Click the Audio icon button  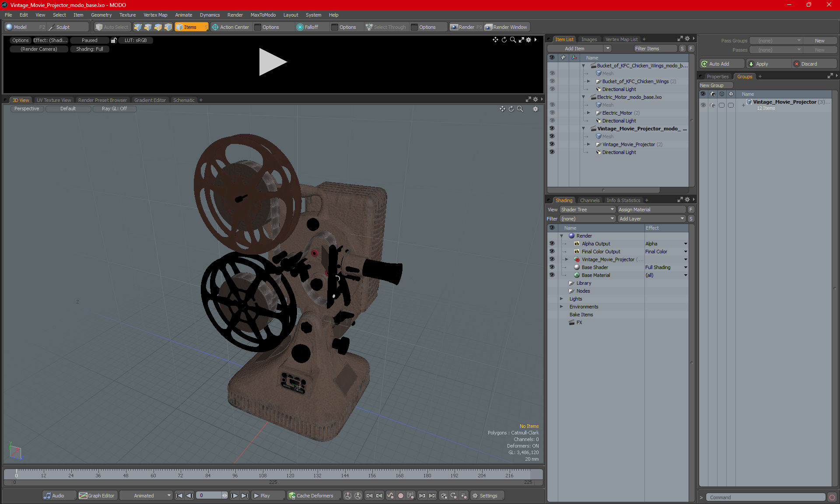[47, 496]
